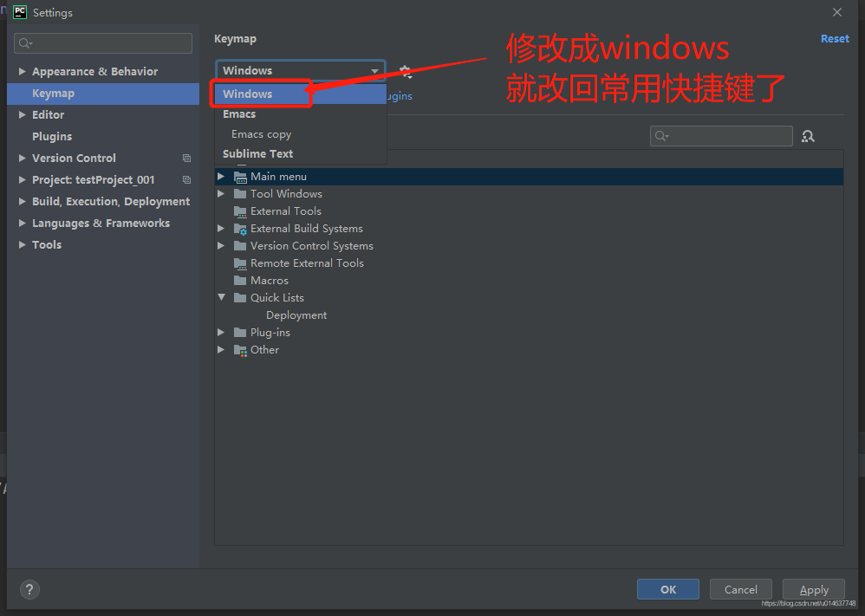Viewport: 865px width, 616px height.
Task: Select the Other folder icon
Action: (240, 350)
